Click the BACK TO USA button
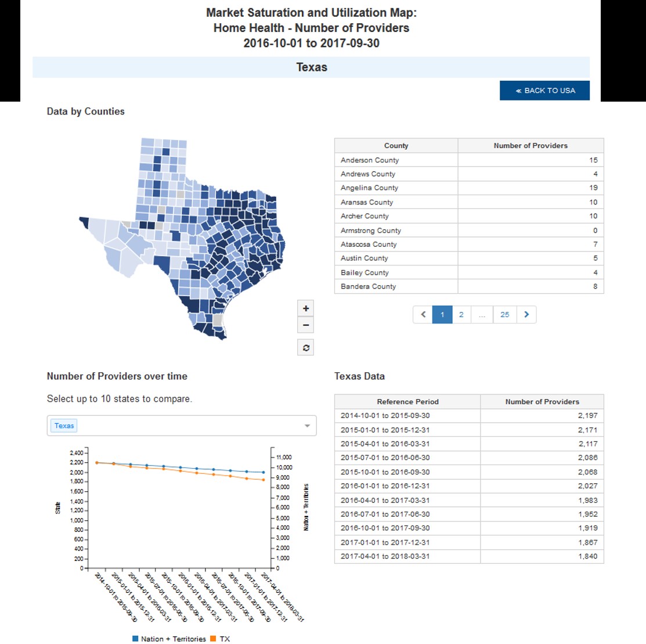646x644 pixels. point(544,91)
